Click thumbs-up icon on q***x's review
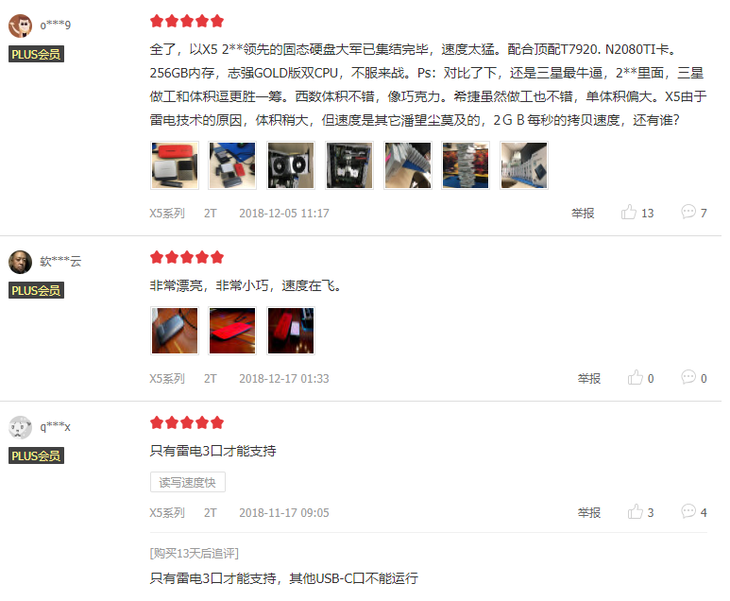 [635, 512]
